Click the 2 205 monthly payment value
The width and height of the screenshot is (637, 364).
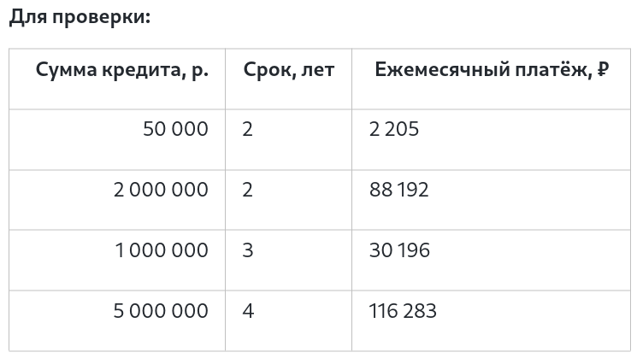coord(394,130)
